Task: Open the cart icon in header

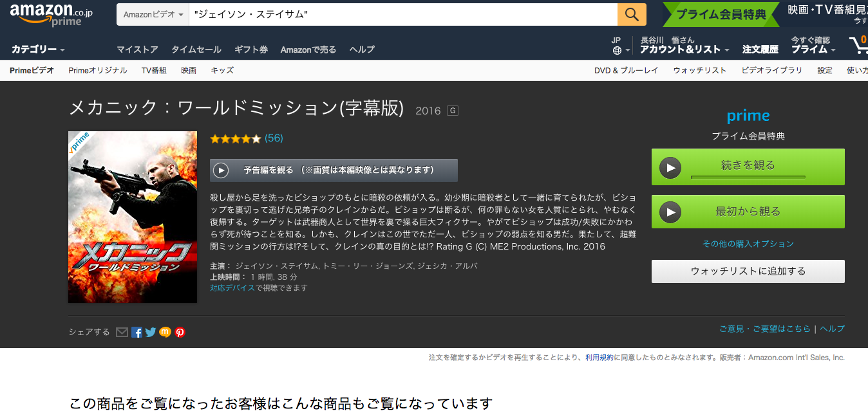Action: (x=858, y=44)
